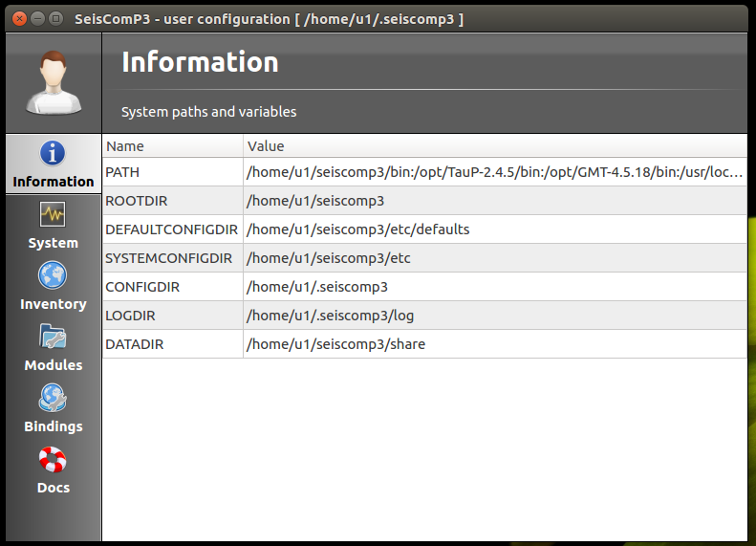Screen dimensions: 756x546
Task: Select the PATH name cell
Action: [x=173, y=172]
